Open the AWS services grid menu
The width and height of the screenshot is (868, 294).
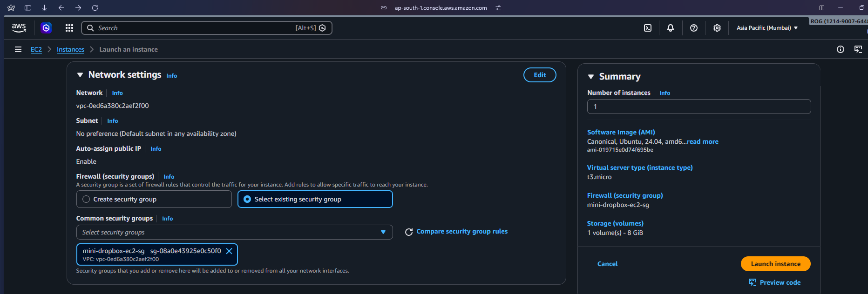[69, 28]
